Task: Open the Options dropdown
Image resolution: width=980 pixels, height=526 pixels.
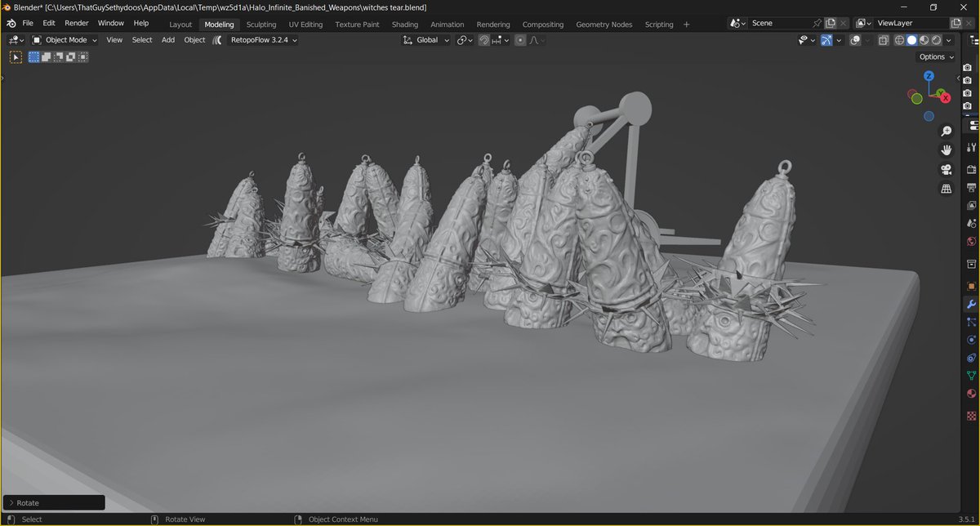Action: [935, 56]
